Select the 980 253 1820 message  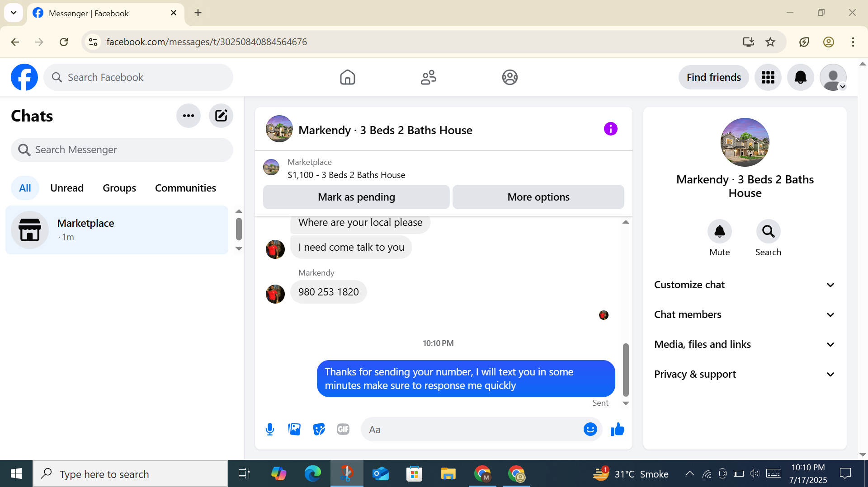[x=328, y=292]
